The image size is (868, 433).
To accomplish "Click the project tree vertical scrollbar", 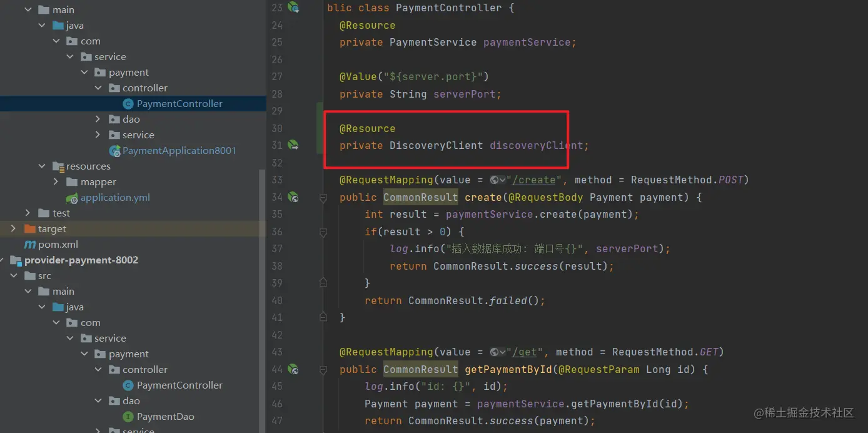I will point(263,300).
